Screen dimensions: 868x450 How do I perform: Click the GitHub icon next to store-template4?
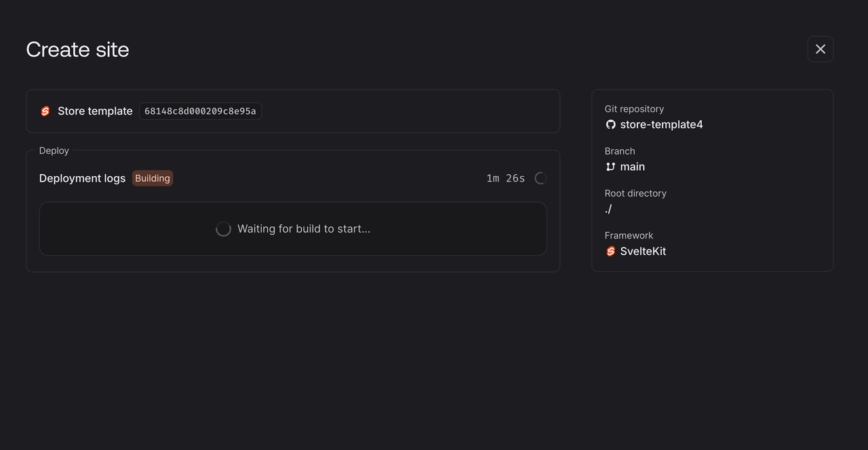pyautogui.click(x=610, y=125)
